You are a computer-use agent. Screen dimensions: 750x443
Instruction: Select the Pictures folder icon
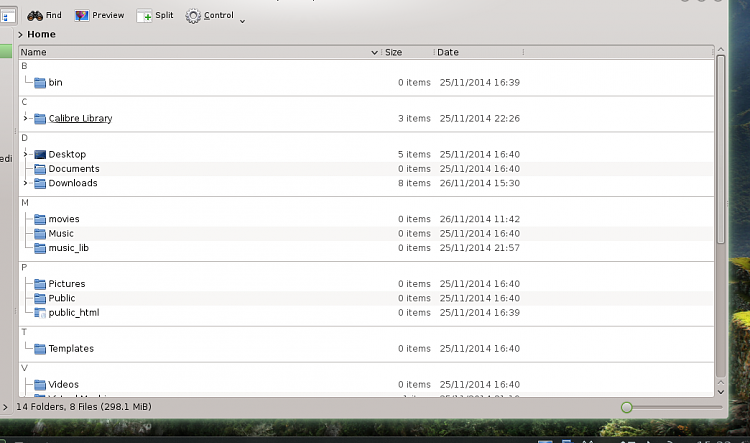40,284
